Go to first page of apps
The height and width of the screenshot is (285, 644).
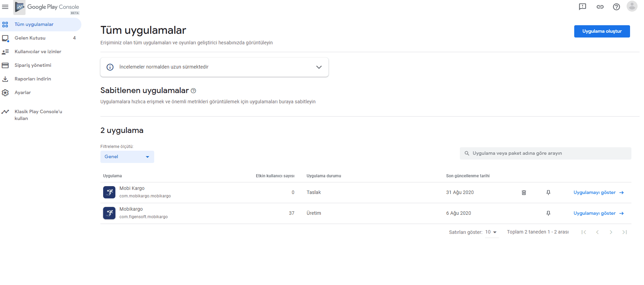584,232
